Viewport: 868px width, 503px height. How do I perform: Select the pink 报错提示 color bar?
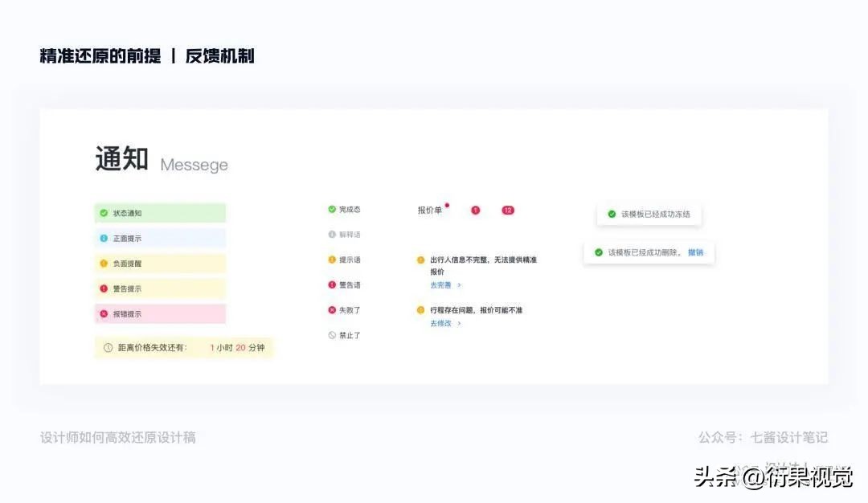tap(159, 313)
